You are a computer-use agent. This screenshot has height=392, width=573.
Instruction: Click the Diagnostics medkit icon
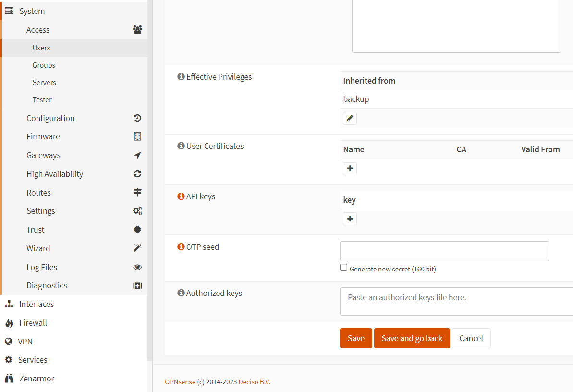137,285
